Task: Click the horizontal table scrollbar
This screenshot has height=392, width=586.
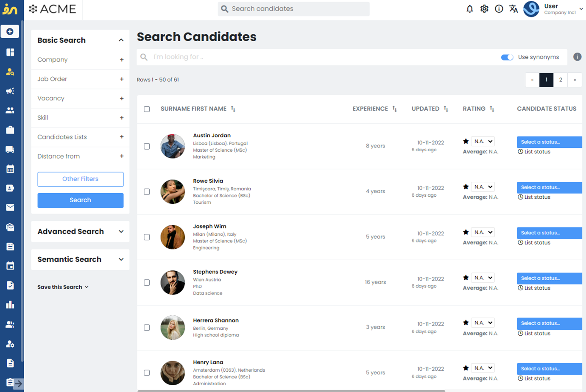Action: coord(291,391)
